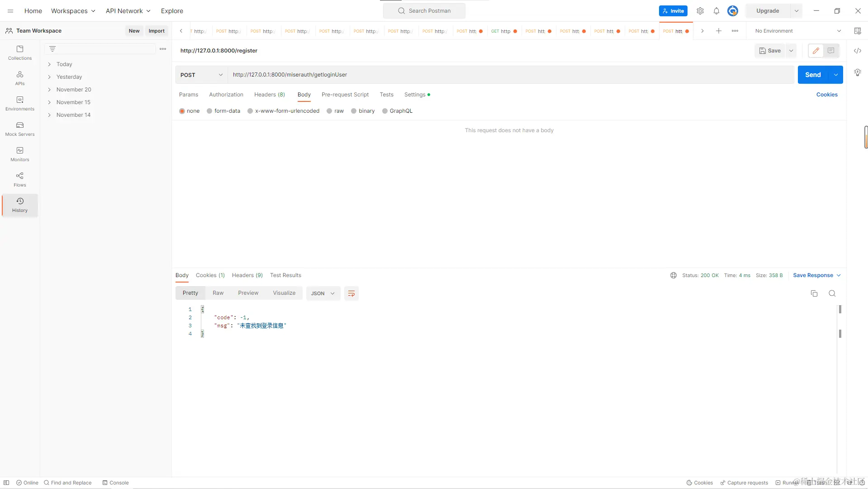Open the response Cookies (1) tab
The image size is (868, 489).
pos(210,275)
